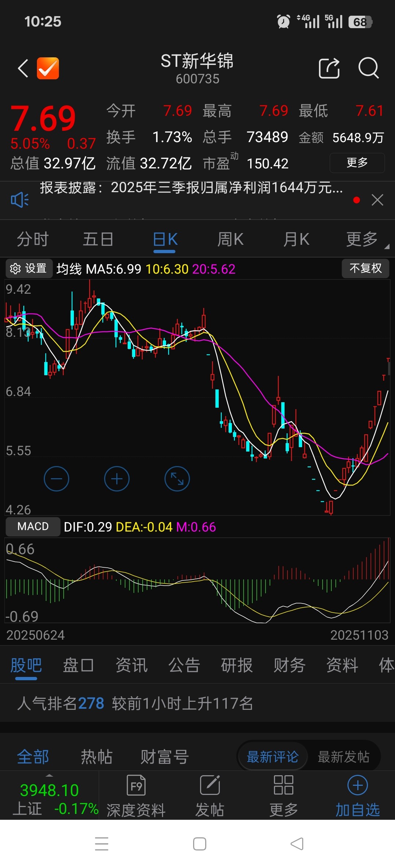Expand 更多 quote details button
The height and width of the screenshot is (868, 395).
point(357,163)
